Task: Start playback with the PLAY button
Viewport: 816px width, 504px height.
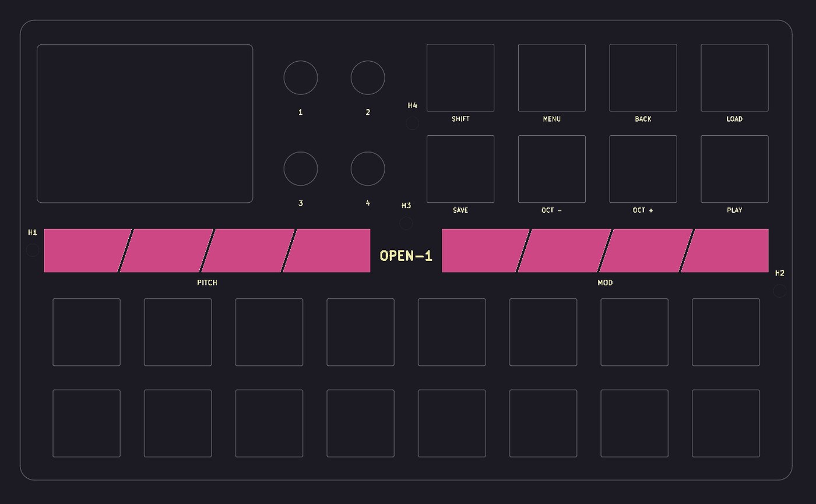Action: coord(734,169)
